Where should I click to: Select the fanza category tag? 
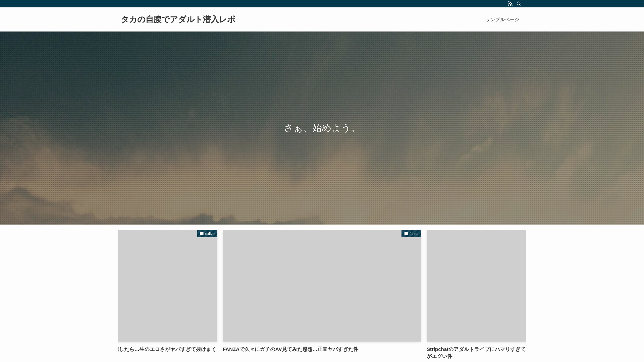coord(411,234)
